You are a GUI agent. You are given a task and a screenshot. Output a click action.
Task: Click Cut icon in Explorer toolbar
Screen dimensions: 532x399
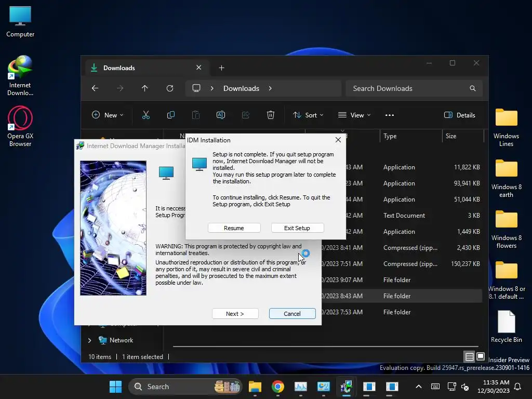[x=146, y=115]
